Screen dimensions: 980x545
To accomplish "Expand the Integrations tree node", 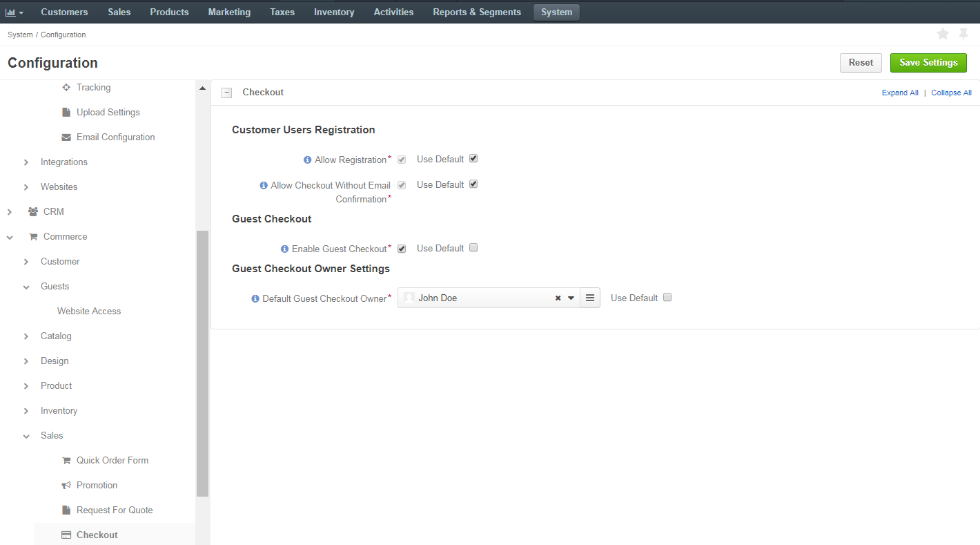I will pos(26,162).
